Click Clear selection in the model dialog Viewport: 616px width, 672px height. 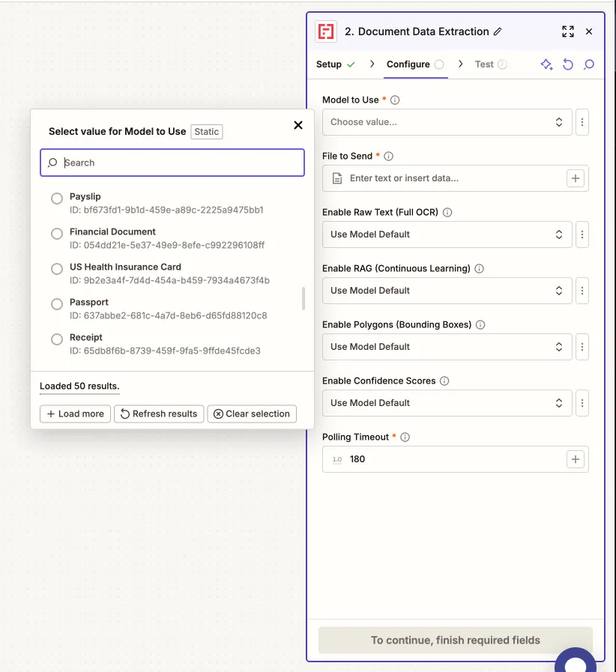[252, 413]
